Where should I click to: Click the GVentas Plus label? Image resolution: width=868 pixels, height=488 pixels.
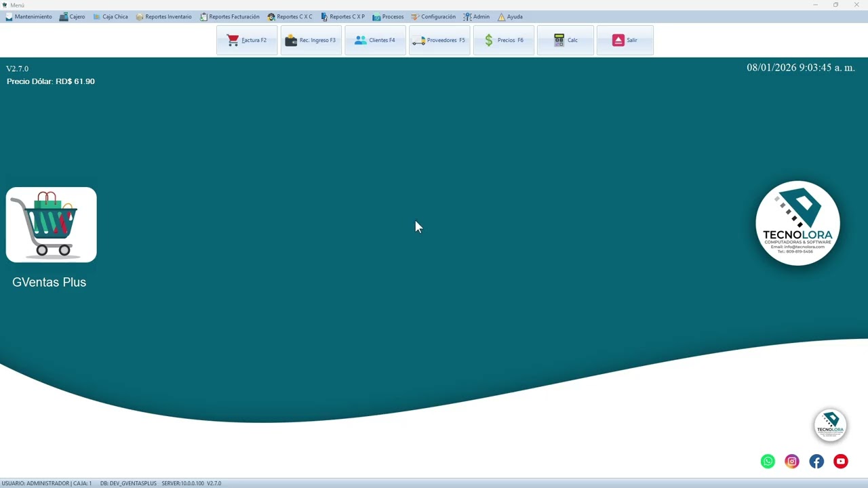pyautogui.click(x=49, y=282)
